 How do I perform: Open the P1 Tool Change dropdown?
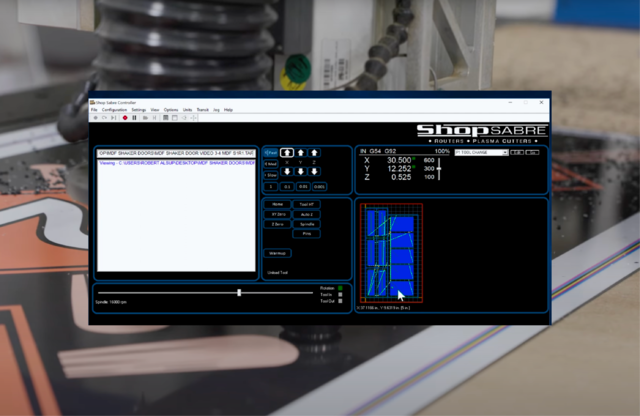tap(480, 152)
